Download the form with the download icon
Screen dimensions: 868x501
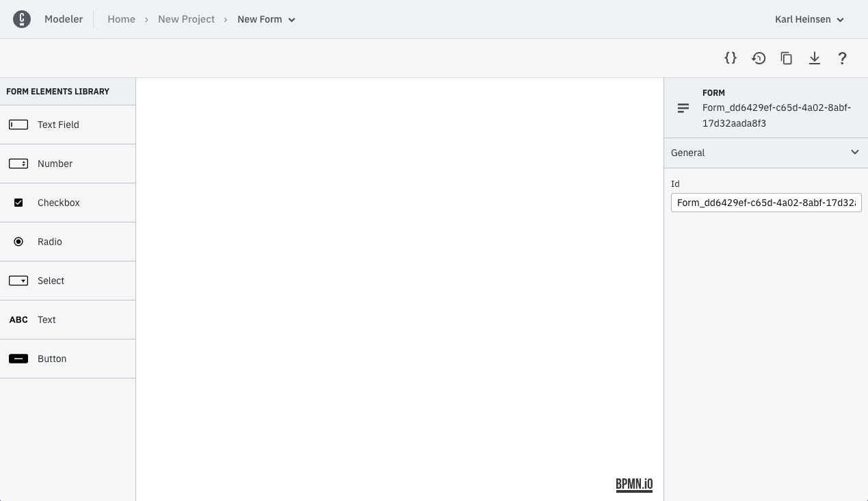[x=815, y=58]
